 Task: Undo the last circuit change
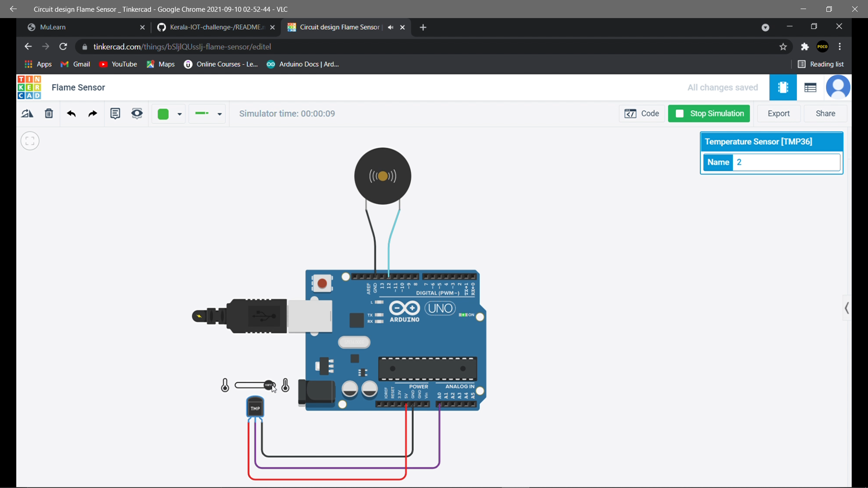click(71, 113)
